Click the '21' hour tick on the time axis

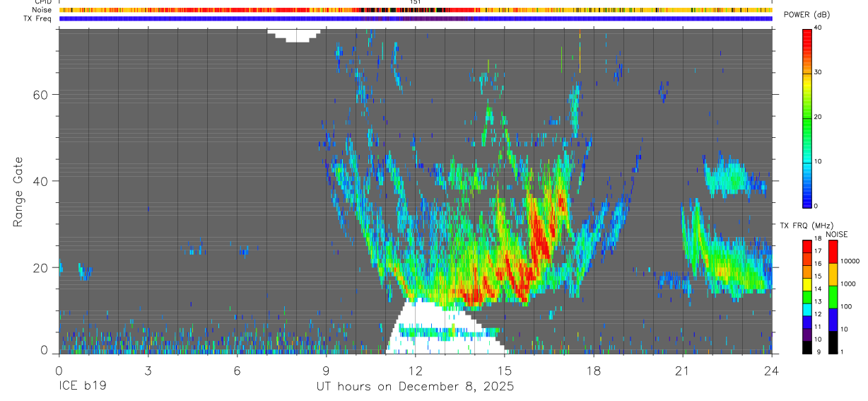682,370
